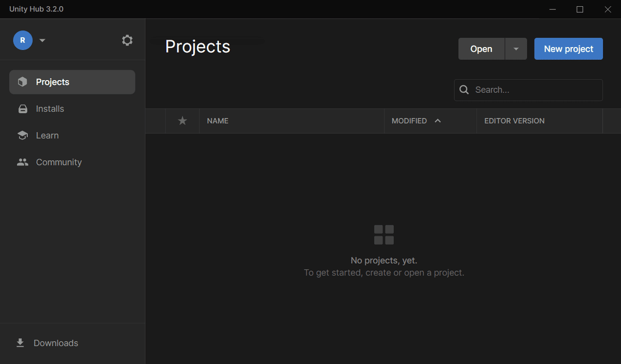Screen dimensions: 621x364
Task: Sort by the star favorites column
Action: (x=182, y=120)
